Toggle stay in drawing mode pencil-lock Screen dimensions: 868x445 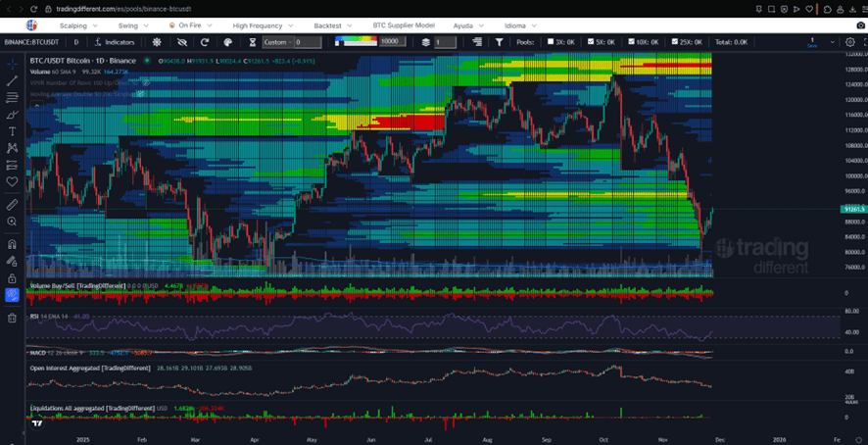pyautogui.click(x=12, y=261)
